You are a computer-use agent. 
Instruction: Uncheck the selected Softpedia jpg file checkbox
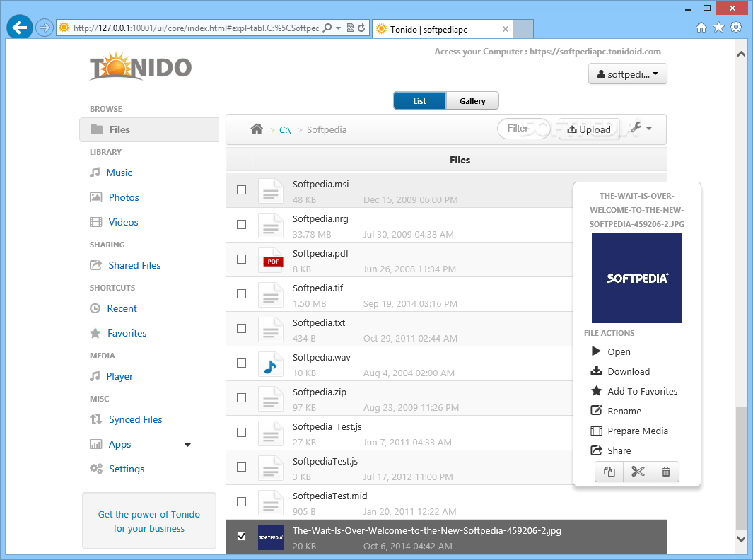tap(242, 536)
